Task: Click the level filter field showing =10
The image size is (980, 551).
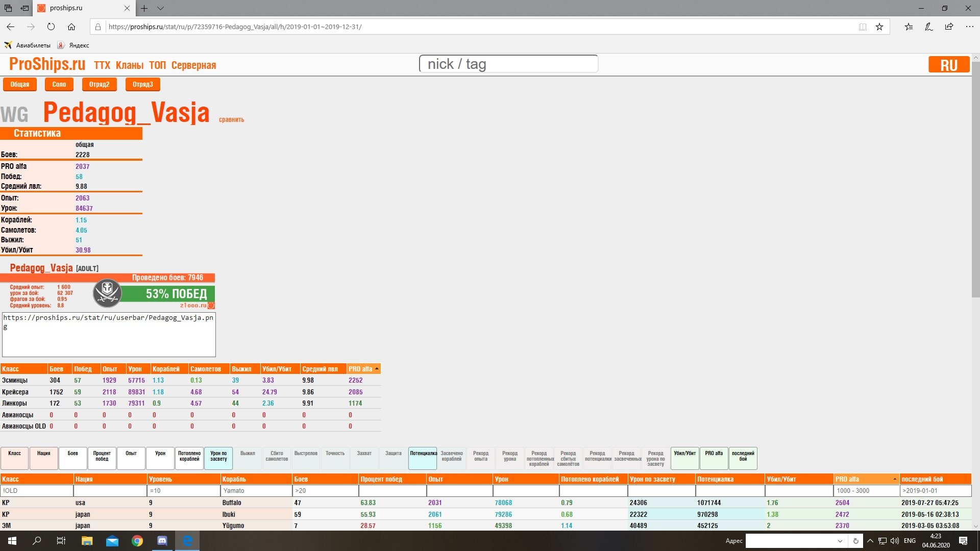Action: (x=184, y=491)
